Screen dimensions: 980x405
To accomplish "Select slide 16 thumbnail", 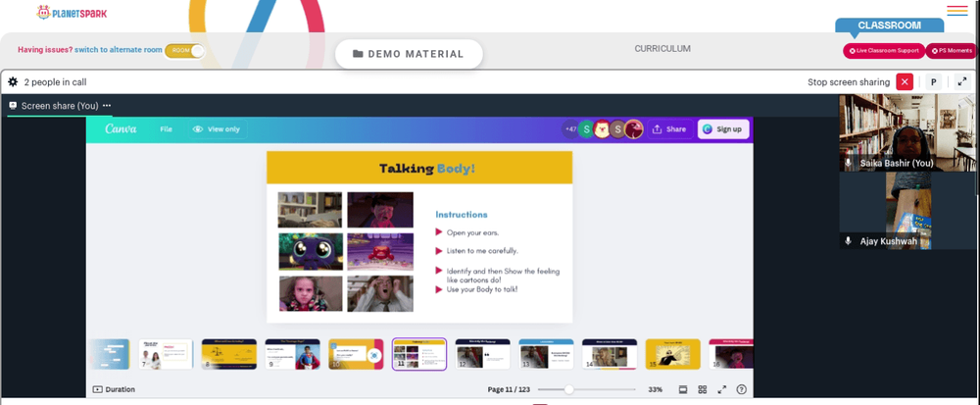I will click(x=731, y=354).
